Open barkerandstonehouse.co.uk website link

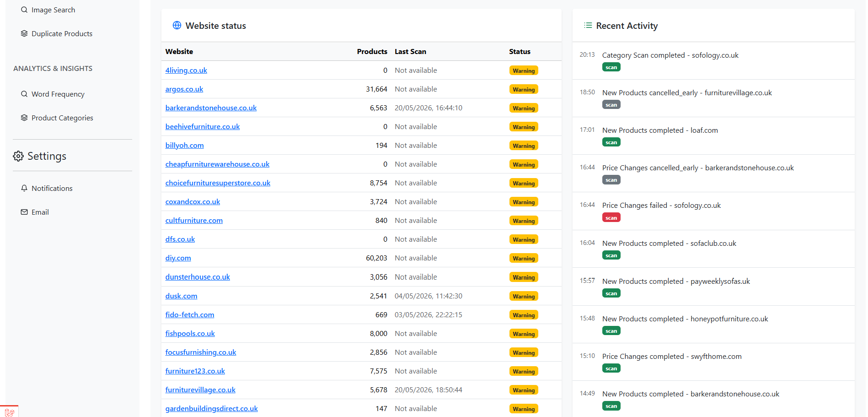(211, 108)
